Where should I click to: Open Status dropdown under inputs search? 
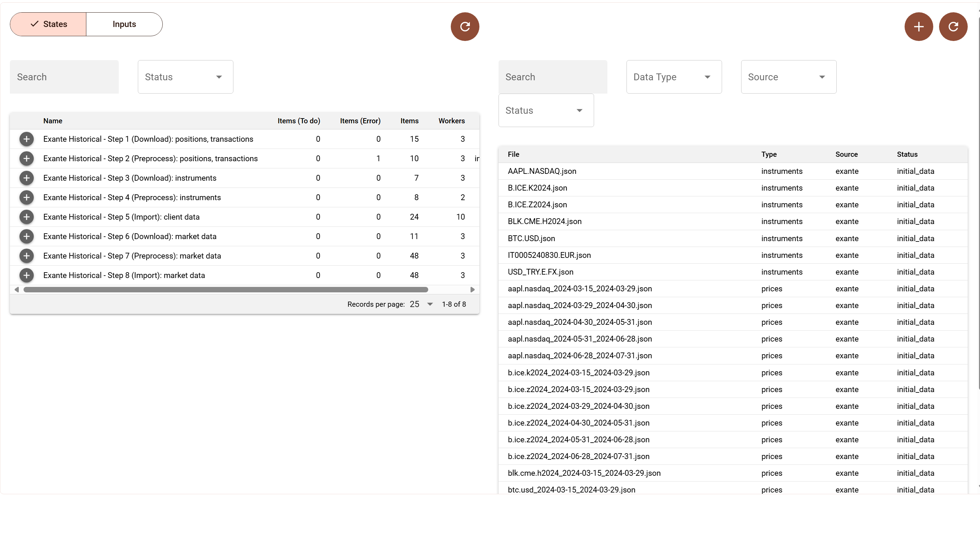pos(546,110)
